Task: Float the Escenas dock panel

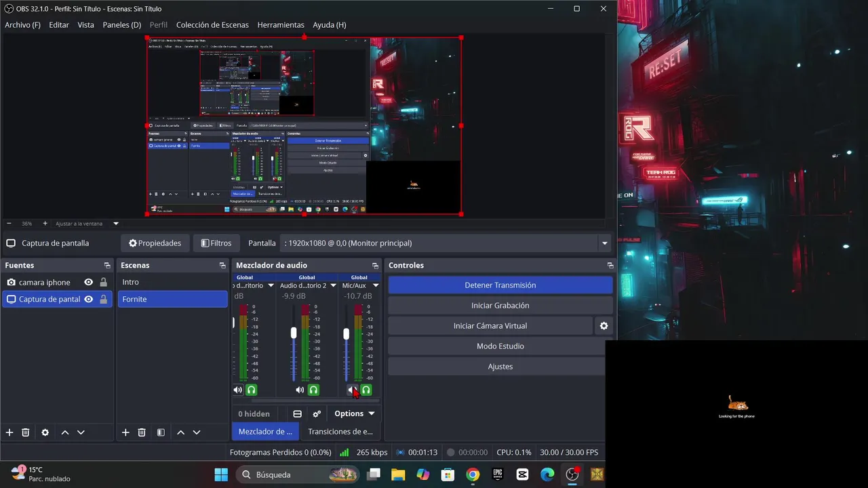Action: click(222, 266)
